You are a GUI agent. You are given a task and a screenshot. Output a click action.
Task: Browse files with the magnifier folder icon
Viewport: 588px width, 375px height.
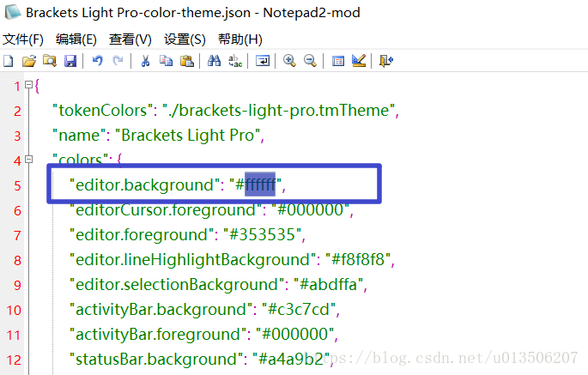[50, 60]
